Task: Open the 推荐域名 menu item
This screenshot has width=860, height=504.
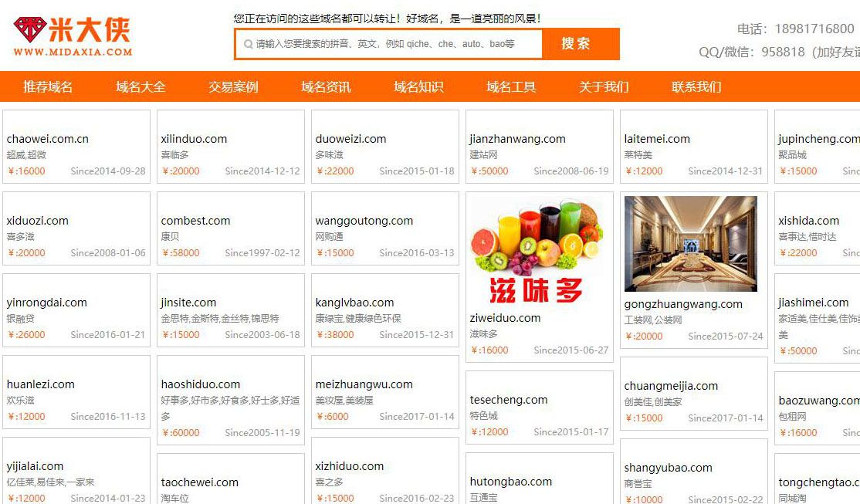Action: (x=48, y=86)
